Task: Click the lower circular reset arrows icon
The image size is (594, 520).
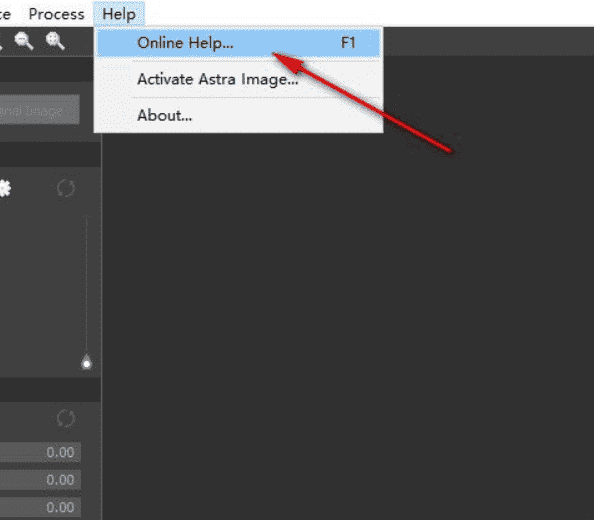Action: click(x=66, y=418)
